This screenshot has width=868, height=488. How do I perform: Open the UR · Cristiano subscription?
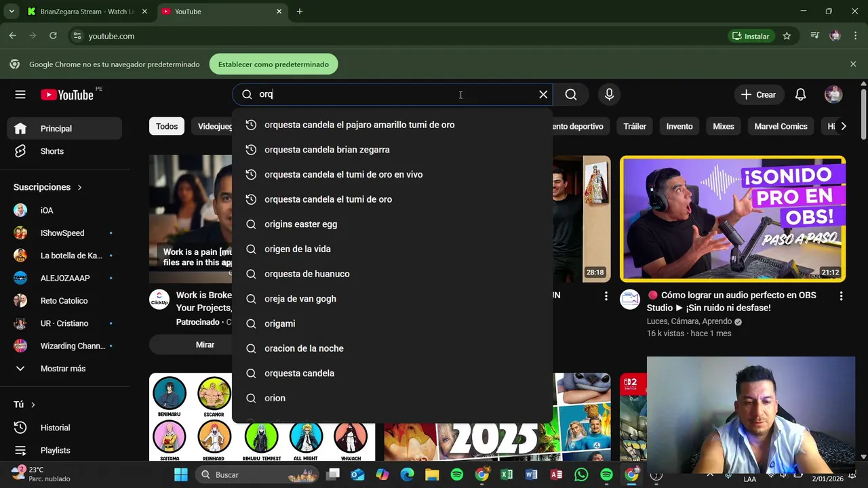point(64,323)
